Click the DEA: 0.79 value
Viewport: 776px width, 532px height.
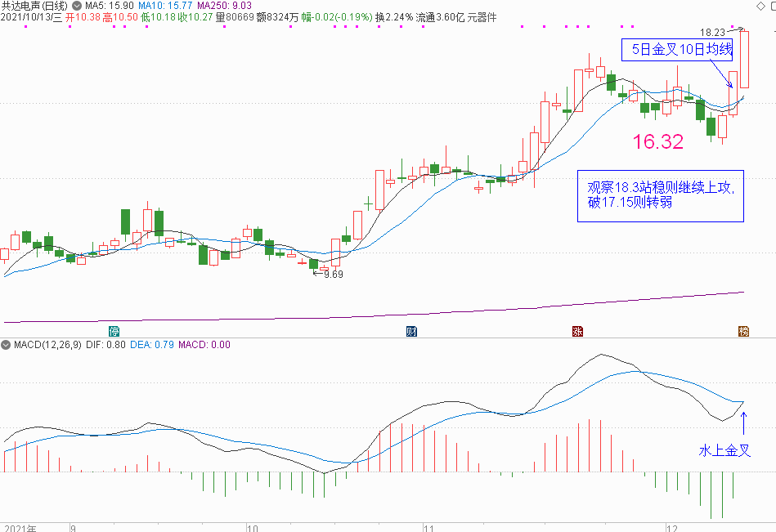(152, 345)
